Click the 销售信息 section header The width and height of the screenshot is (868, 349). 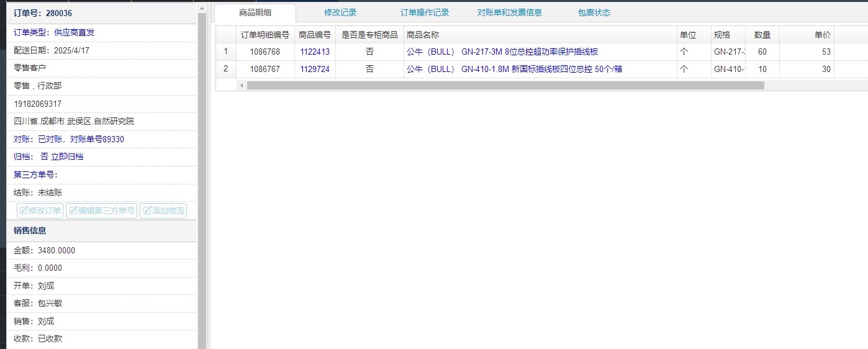pos(102,230)
